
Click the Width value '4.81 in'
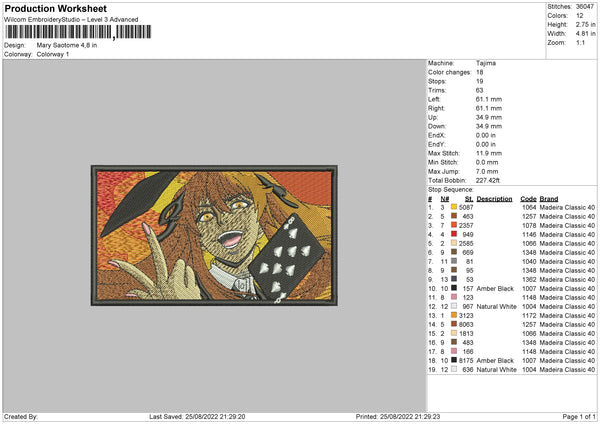tap(585, 34)
